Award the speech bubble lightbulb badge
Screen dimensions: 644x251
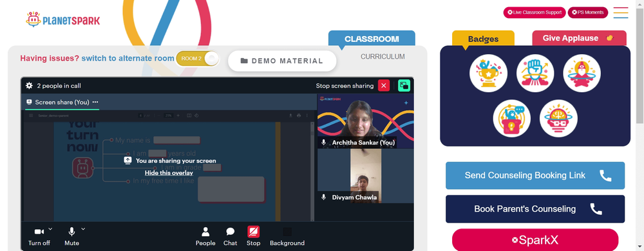click(x=512, y=119)
